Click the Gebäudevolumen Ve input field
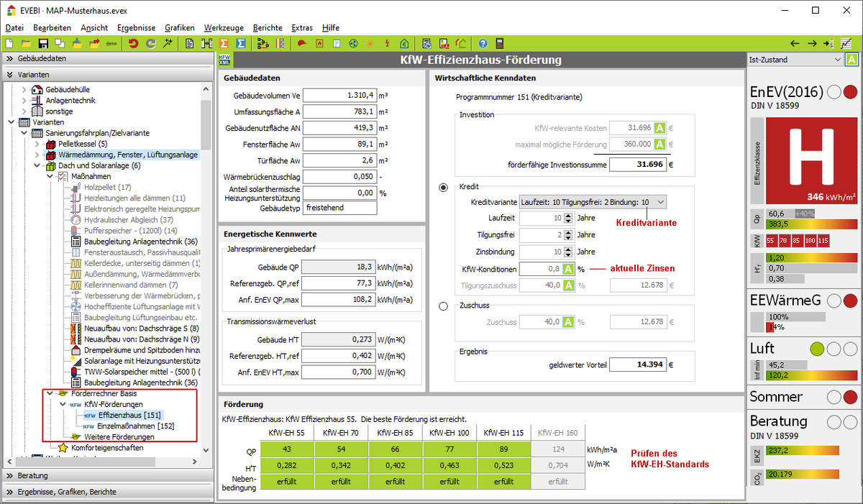The image size is (863, 504). (x=340, y=95)
